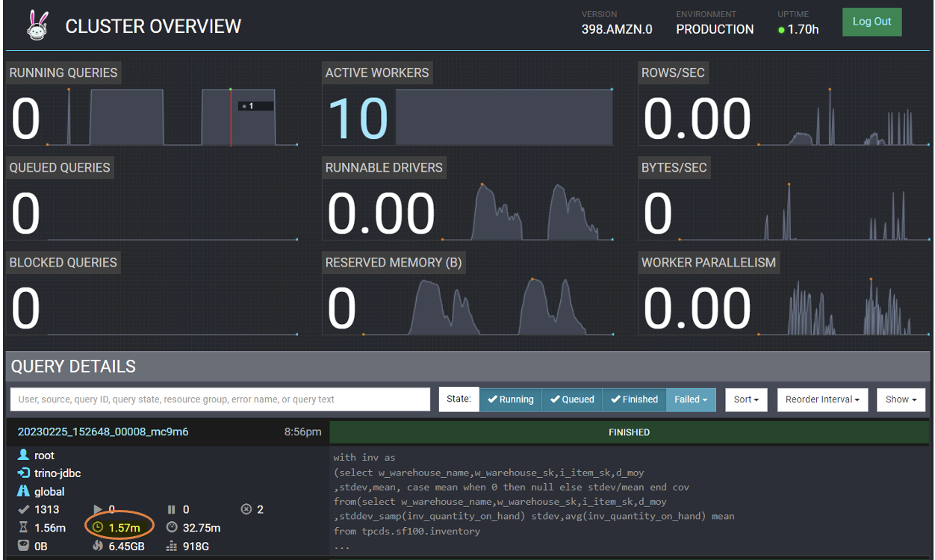The image size is (935, 560).
Task: Click the trino-jdbc source icon
Action: click(23, 473)
